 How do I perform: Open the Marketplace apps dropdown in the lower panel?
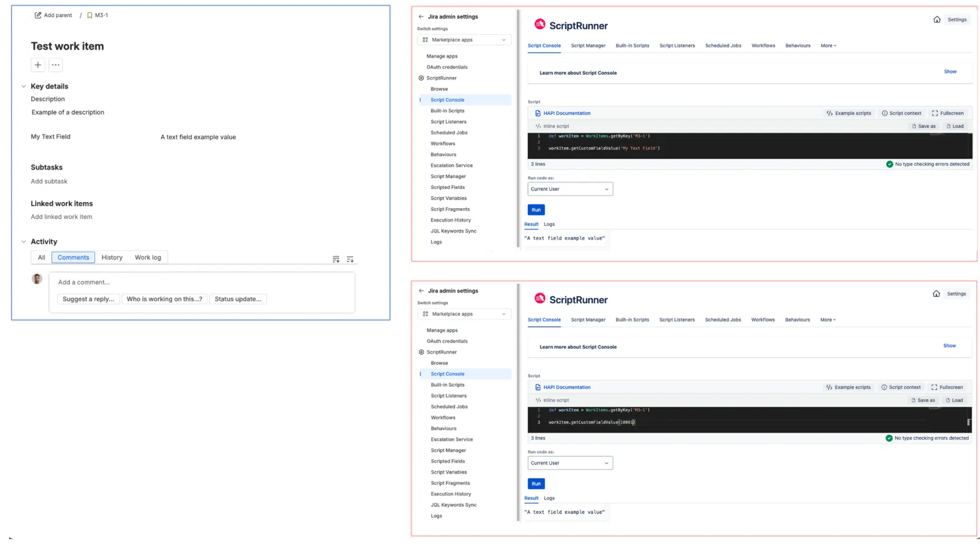[464, 314]
